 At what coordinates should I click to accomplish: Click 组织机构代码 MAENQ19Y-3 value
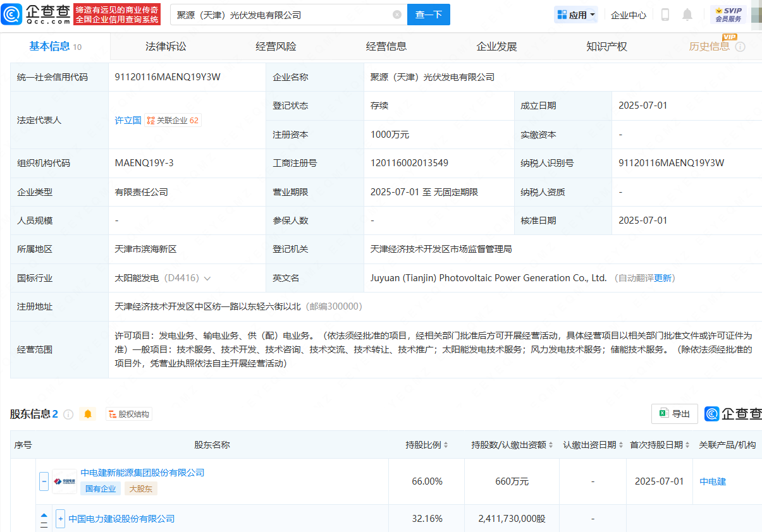point(144,163)
